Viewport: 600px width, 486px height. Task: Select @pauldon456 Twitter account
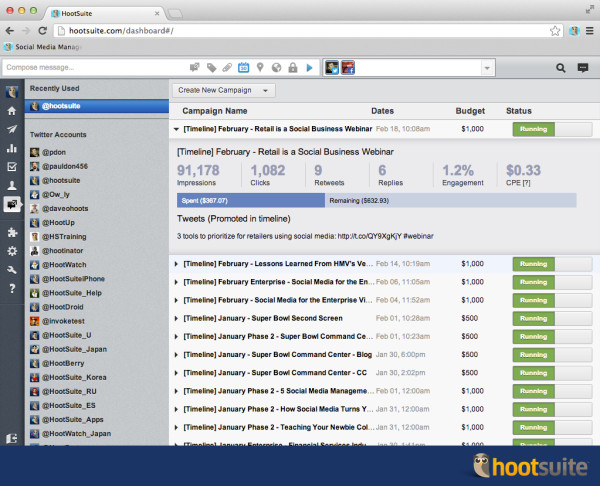point(59,166)
